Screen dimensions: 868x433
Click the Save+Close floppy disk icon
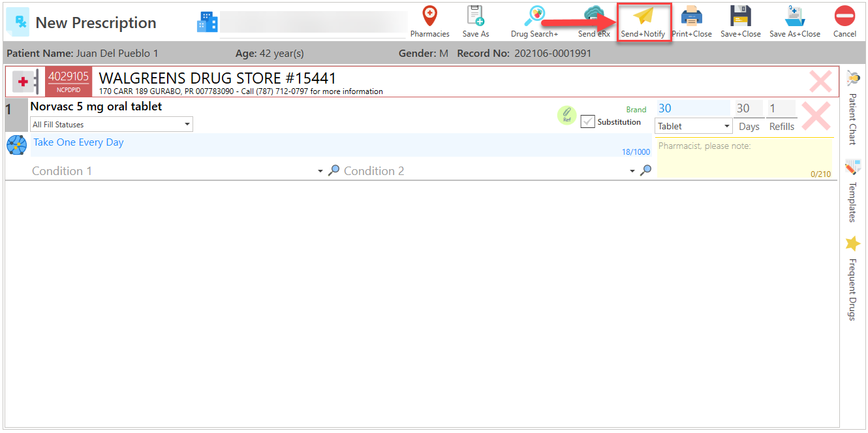tap(740, 16)
